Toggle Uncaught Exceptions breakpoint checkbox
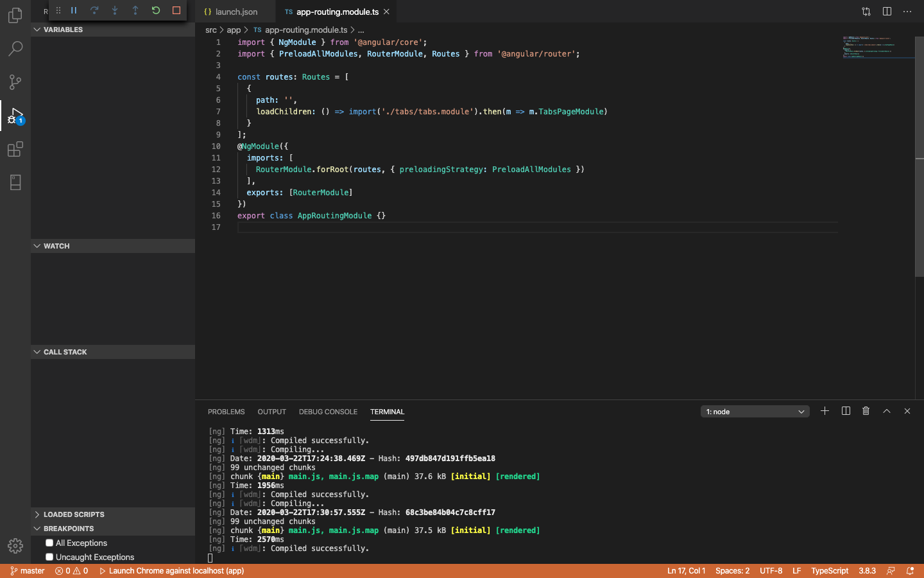This screenshot has width=924, height=578. [49, 557]
